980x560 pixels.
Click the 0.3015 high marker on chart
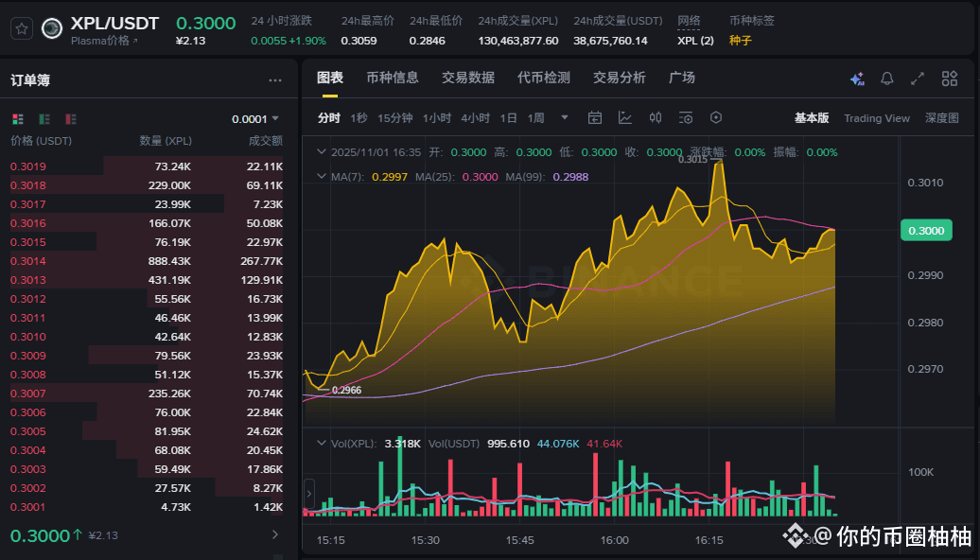(692, 159)
